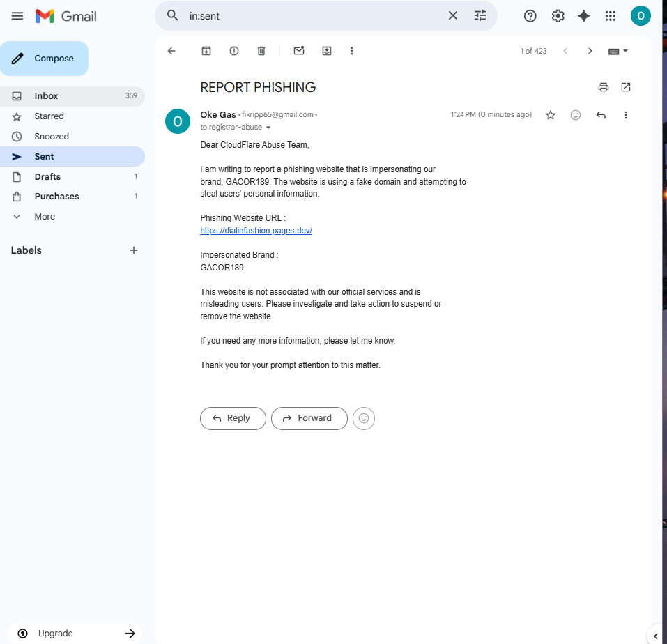Click the Labels heading
667x644 pixels.
pos(26,250)
